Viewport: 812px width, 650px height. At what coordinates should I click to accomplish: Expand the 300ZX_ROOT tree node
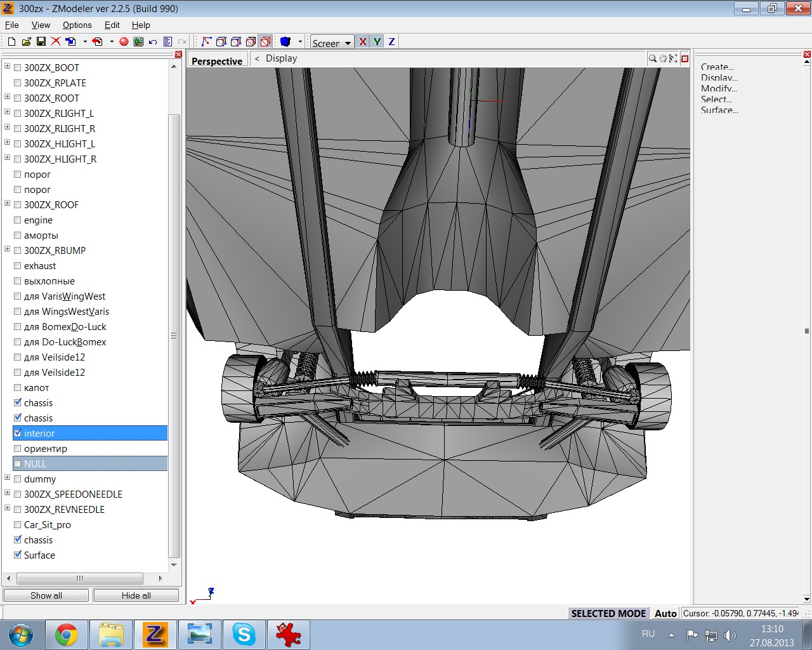7,96
